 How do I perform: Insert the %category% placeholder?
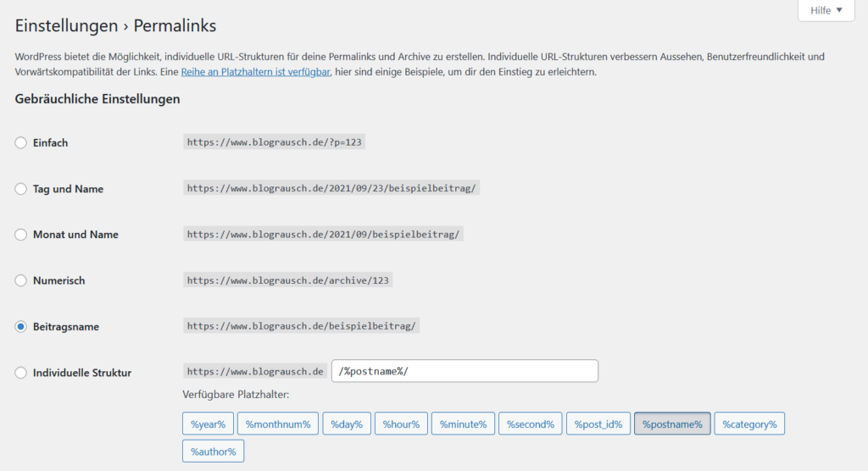click(x=749, y=424)
